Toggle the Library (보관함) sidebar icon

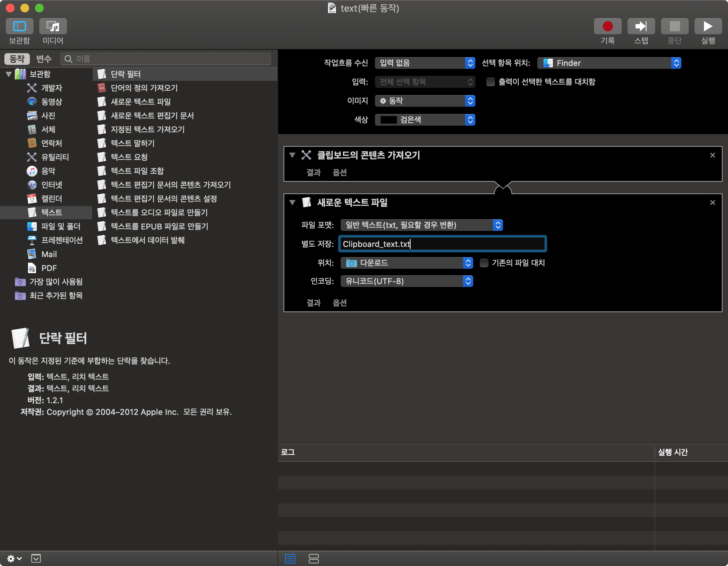coord(19,27)
